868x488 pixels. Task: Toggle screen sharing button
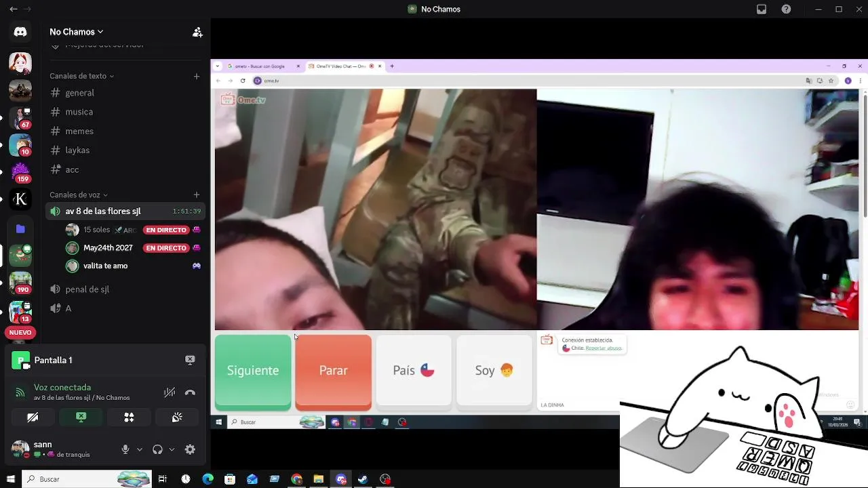click(81, 418)
